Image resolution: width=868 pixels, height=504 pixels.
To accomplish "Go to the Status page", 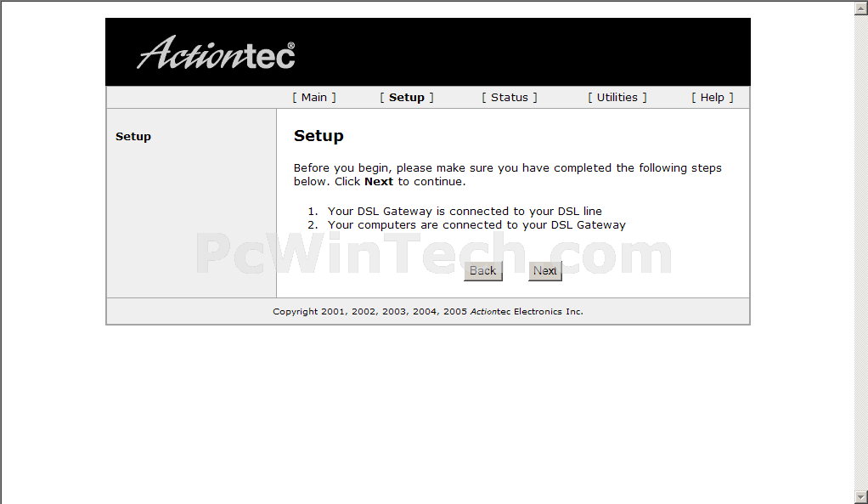I will coord(510,98).
